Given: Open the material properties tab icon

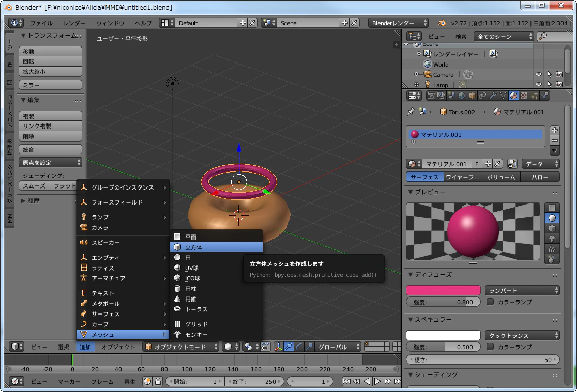Looking at the screenshot, I should (513, 96).
